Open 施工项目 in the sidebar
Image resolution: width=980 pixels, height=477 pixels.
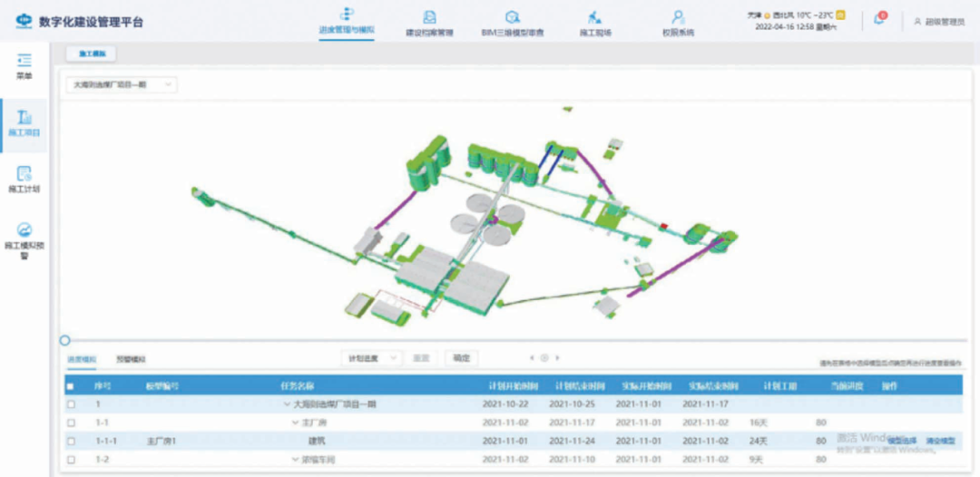pos(24,125)
